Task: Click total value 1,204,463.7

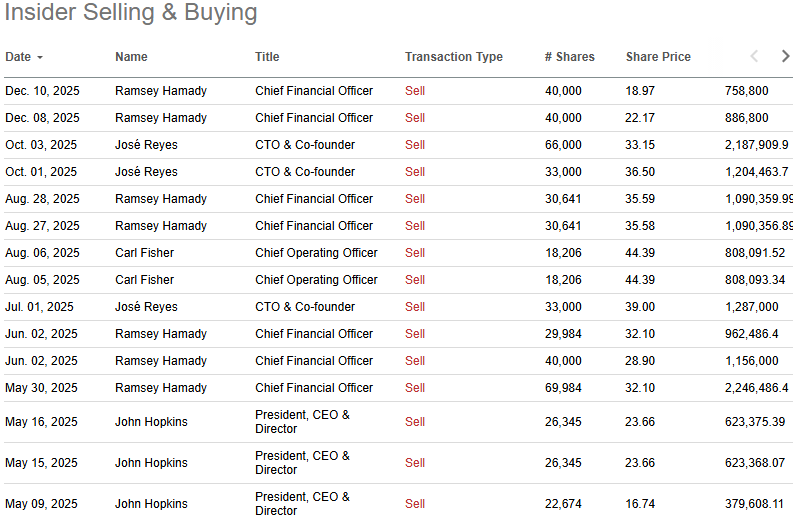Action: (757, 172)
